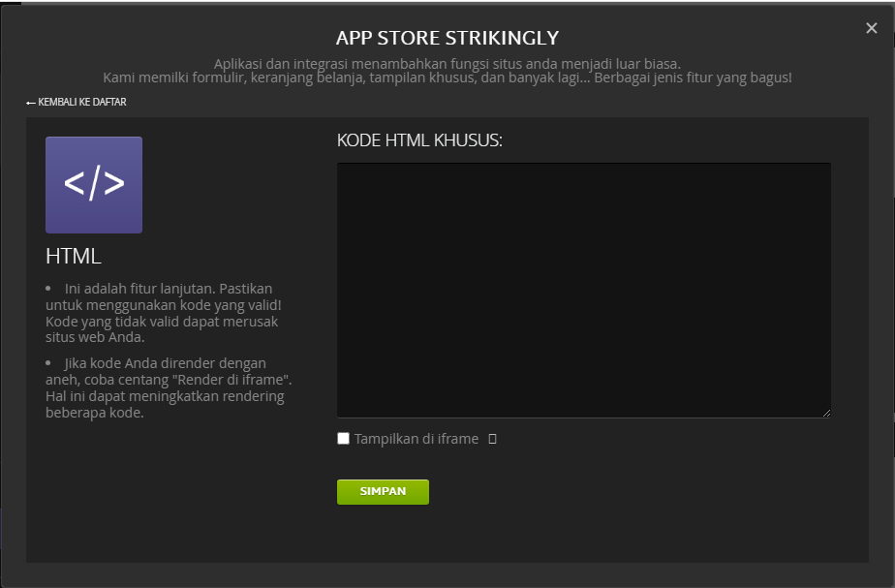Viewport: 895px width, 588px height.
Task: Click the 'Jika kode Anda dirender' bullet text
Action: pyautogui.click(x=169, y=387)
